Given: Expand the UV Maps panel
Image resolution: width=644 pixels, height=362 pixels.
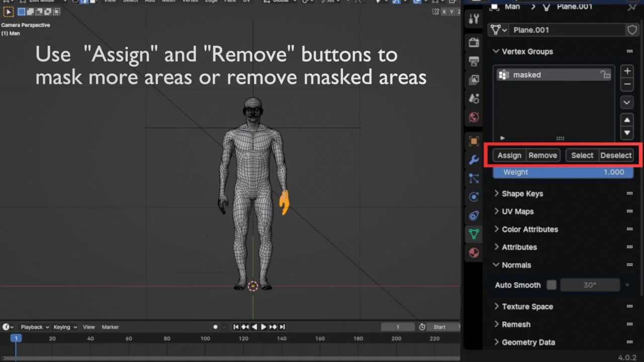Looking at the screenshot, I should coord(518,211).
